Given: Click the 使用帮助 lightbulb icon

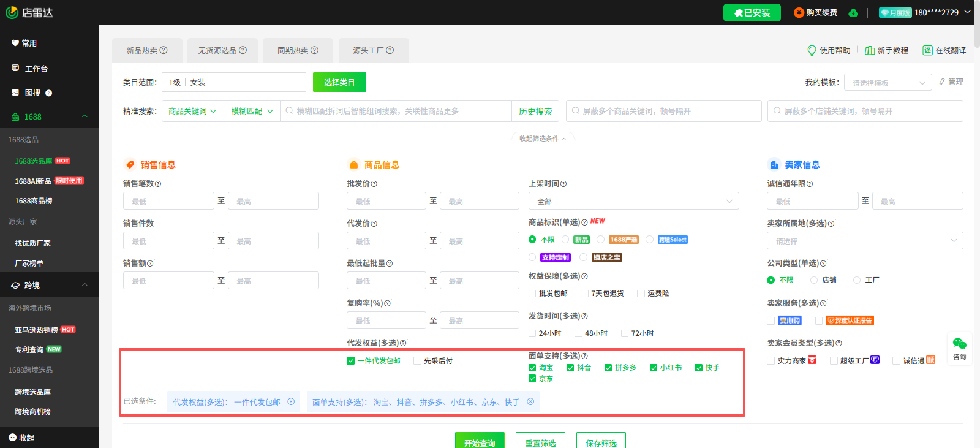Looking at the screenshot, I should pyautogui.click(x=812, y=50).
